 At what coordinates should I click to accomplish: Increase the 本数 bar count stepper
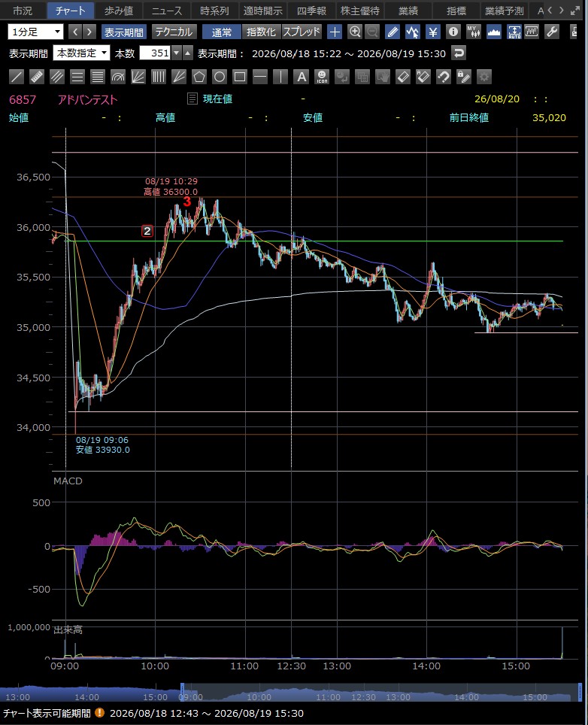[187, 53]
